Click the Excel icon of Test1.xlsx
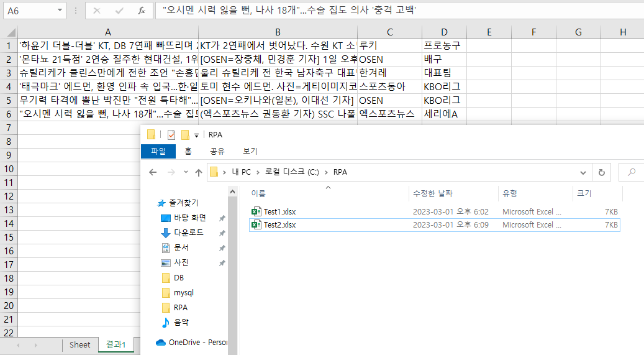Screen dimensions: 644x355 coord(256,212)
